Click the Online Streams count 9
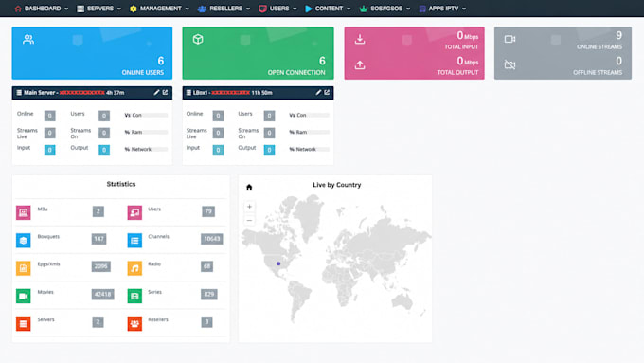 (618, 35)
